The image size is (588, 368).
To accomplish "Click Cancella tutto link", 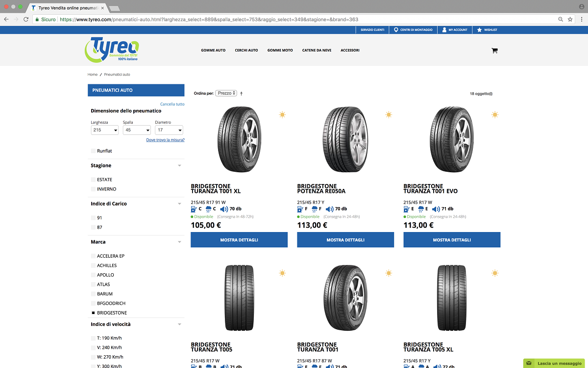I will tap(172, 104).
